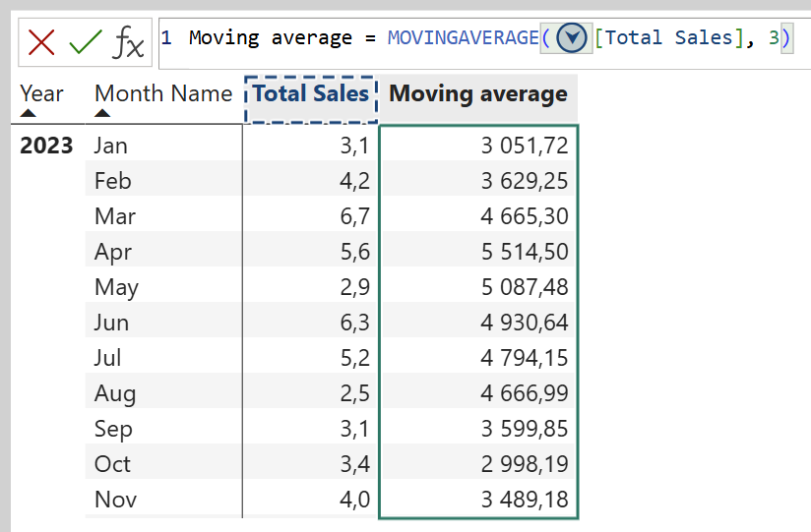Select the May month row
This screenshot has width=811, height=532.
(116, 288)
